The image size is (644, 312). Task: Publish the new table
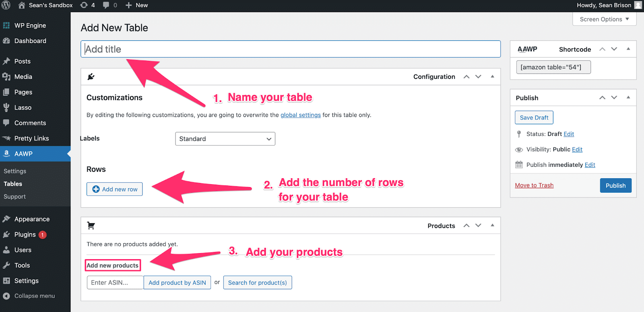pos(616,185)
